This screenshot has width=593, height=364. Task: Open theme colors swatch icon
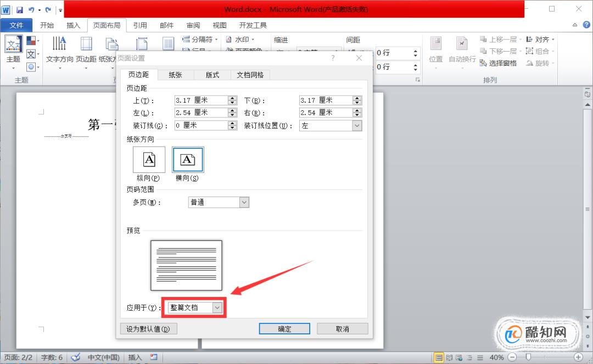click(31, 41)
